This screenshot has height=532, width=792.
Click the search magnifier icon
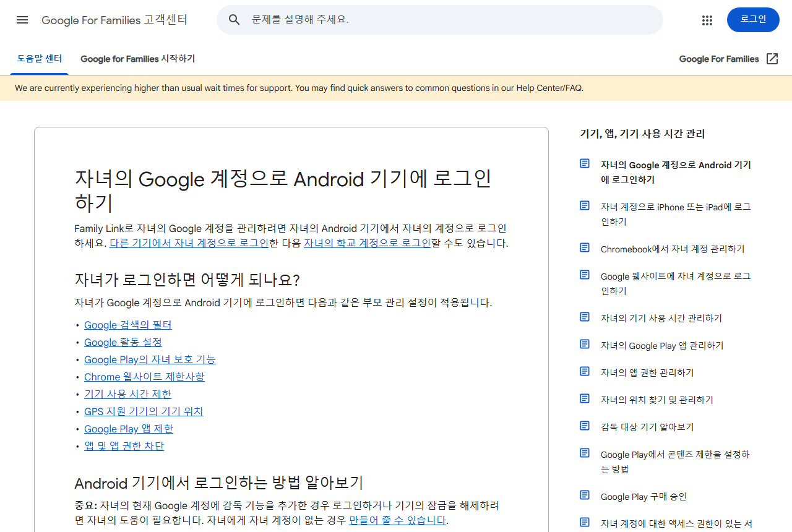point(234,20)
